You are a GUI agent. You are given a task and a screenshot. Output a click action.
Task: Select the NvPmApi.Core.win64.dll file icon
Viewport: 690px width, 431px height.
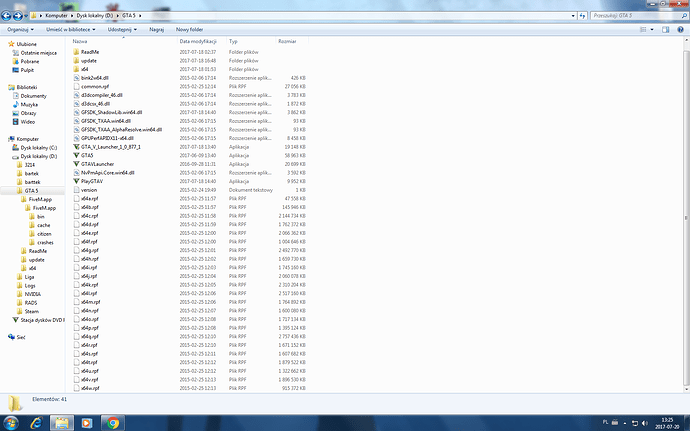[x=76, y=173]
